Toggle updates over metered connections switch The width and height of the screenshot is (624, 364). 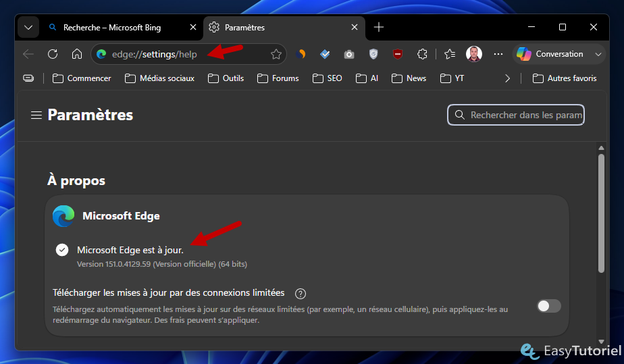pyautogui.click(x=549, y=306)
